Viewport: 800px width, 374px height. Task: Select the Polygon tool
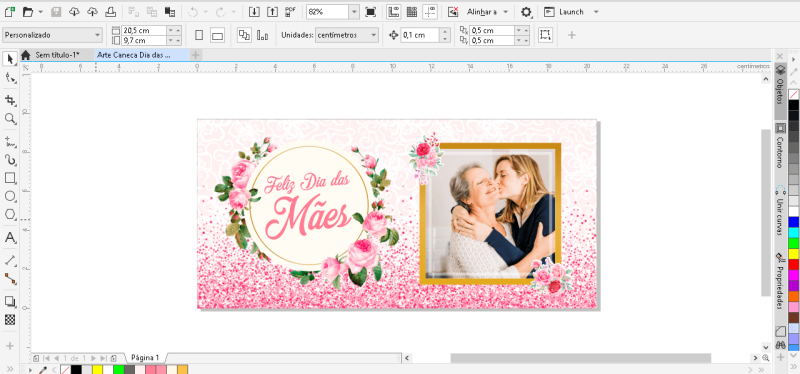pyautogui.click(x=10, y=215)
